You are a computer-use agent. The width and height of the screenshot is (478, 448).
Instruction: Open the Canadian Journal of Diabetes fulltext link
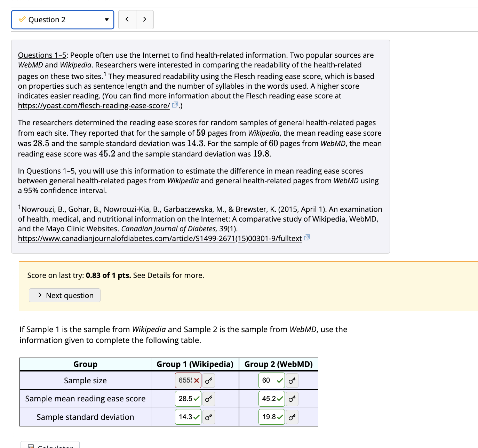(160, 238)
